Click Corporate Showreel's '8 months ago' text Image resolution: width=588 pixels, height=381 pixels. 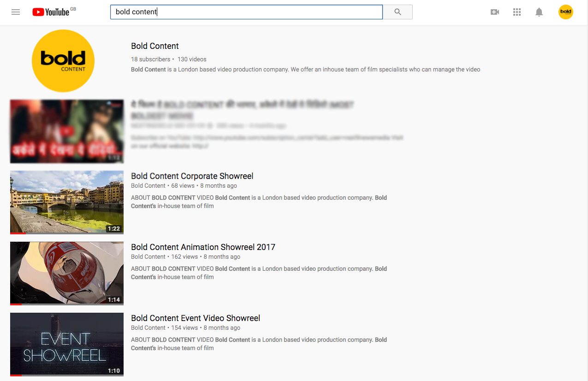click(x=219, y=186)
